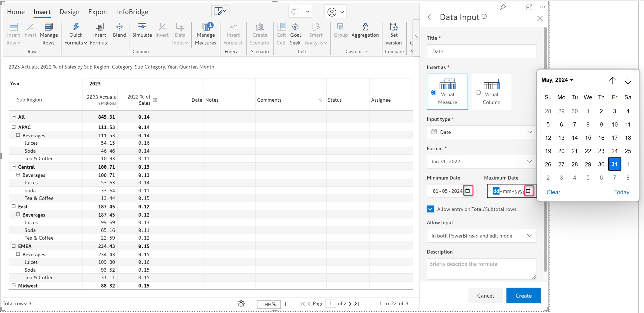Click the Goal Seek icon
Viewport: 644px width, 313px height.
coord(295,27)
